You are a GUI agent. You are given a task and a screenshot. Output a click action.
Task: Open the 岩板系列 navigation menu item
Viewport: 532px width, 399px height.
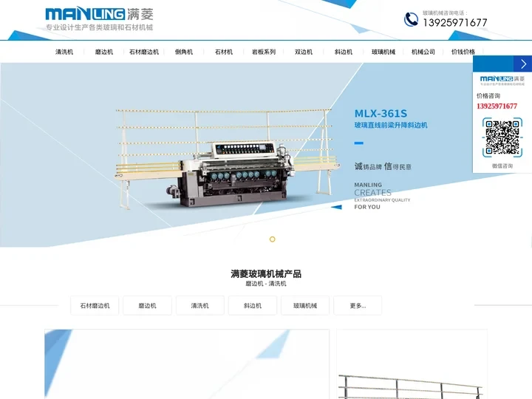264,52
